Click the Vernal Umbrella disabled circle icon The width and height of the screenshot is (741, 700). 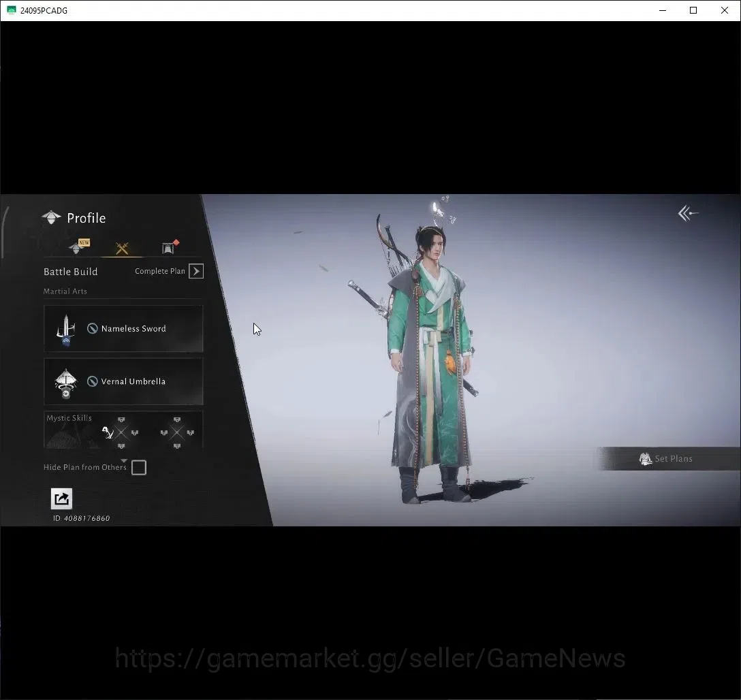(93, 381)
